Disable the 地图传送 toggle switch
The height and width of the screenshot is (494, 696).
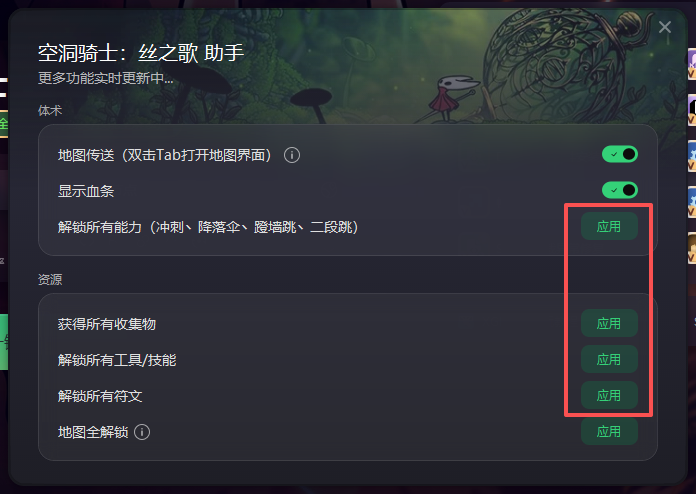[620, 154]
